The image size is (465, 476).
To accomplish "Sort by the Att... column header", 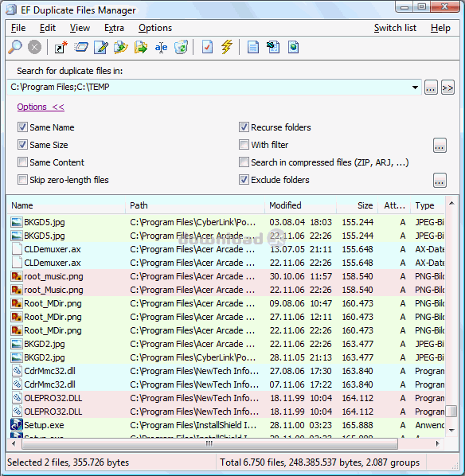I will coord(395,205).
